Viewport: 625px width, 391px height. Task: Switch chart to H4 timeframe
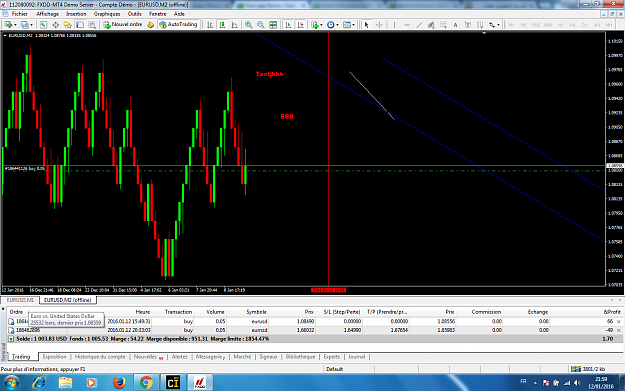(x=572, y=25)
